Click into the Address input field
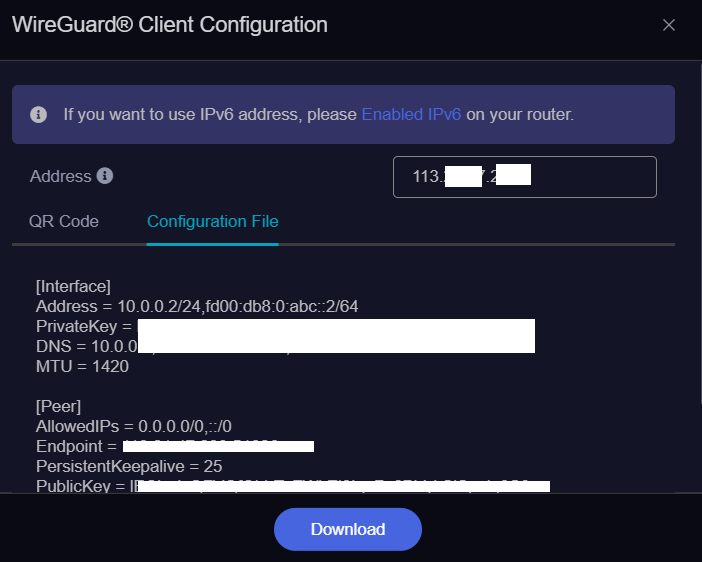 pos(524,177)
